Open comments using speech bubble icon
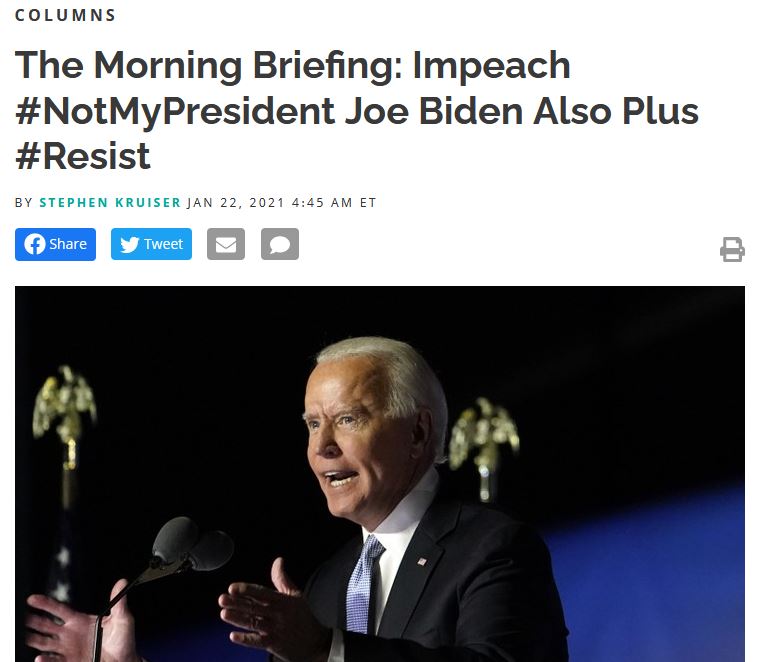 tap(280, 244)
